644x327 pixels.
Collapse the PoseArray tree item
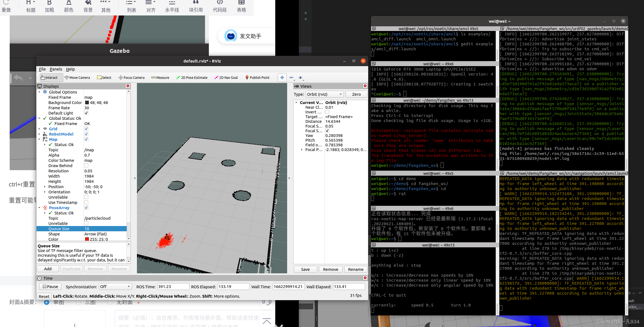[x=39, y=208]
